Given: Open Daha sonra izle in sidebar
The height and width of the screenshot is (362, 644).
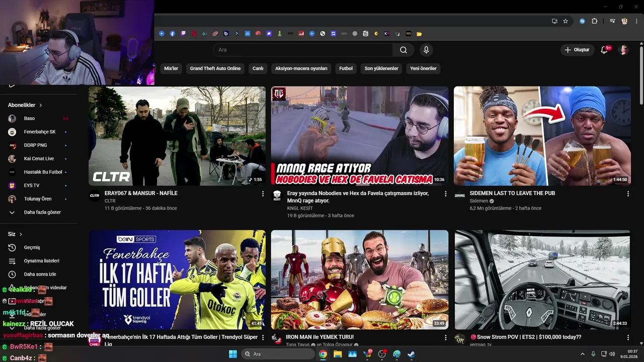Looking at the screenshot, I should [39, 274].
